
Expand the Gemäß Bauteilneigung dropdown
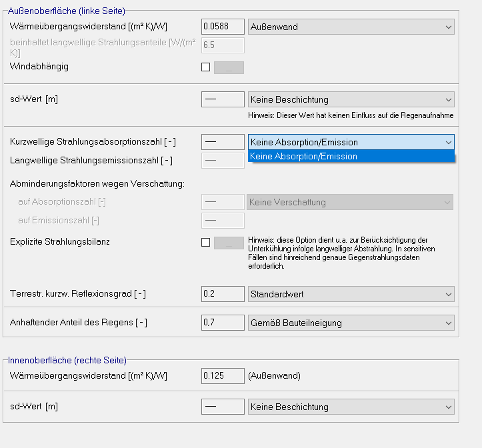click(351, 323)
